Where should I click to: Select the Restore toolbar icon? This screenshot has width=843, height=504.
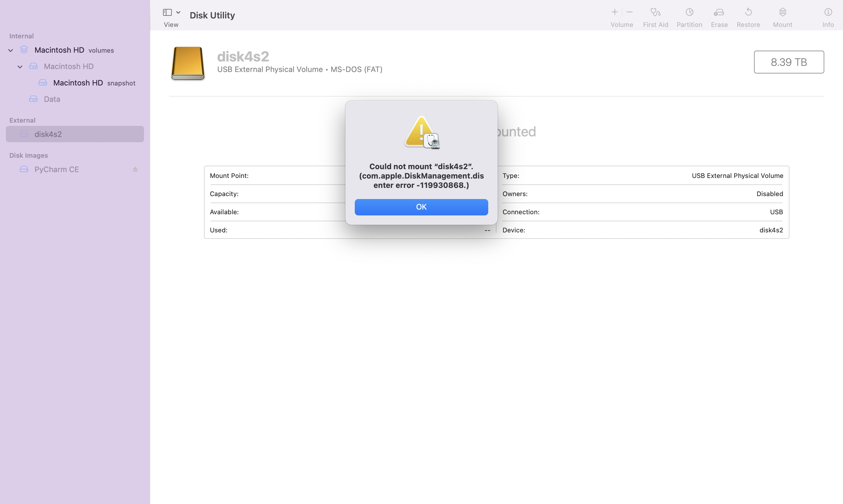pyautogui.click(x=748, y=13)
